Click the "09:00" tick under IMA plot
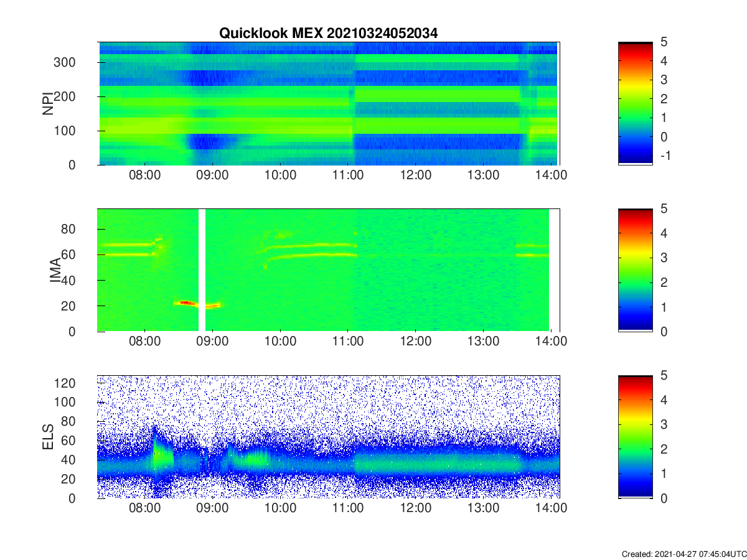This screenshot has width=747, height=560. pyautogui.click(x=212, y=343)
